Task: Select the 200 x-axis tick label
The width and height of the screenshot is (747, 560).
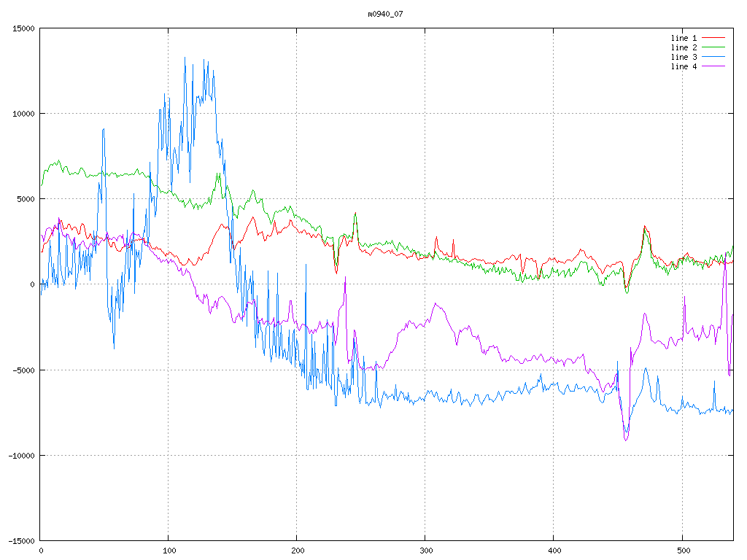Action: (297, 551)
